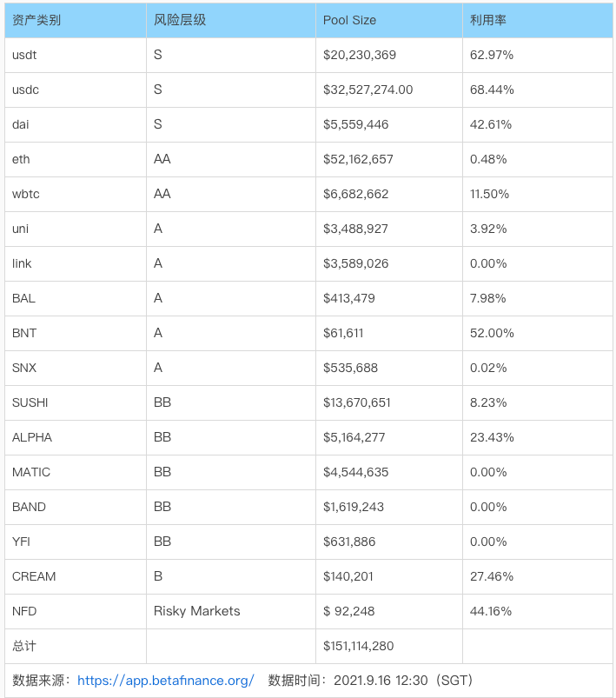
Task: Select the 总计 row label
Action: (x=24, y=646)
